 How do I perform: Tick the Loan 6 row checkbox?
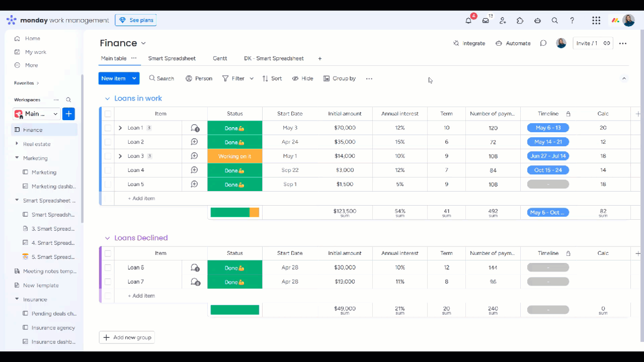pyautogui.click(x=108, y=267)
